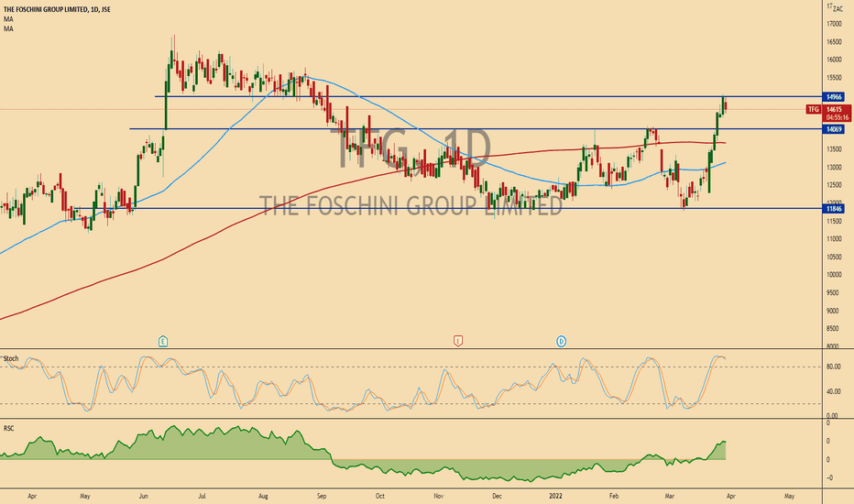Click the Dec time axis label
Image resolution: width=854 pixels, height=504 pixels.
point(497,497)
